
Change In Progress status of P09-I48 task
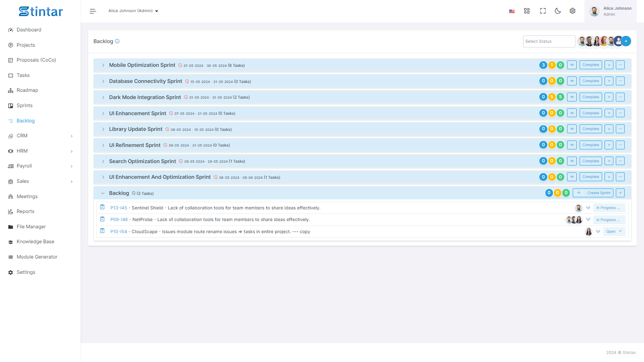[609, 220]
